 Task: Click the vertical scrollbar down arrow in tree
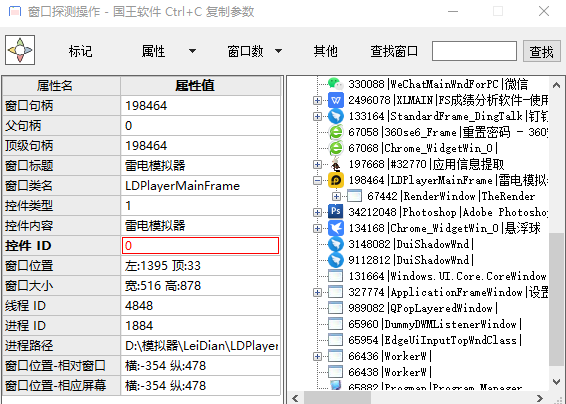[x=556, y=382]
